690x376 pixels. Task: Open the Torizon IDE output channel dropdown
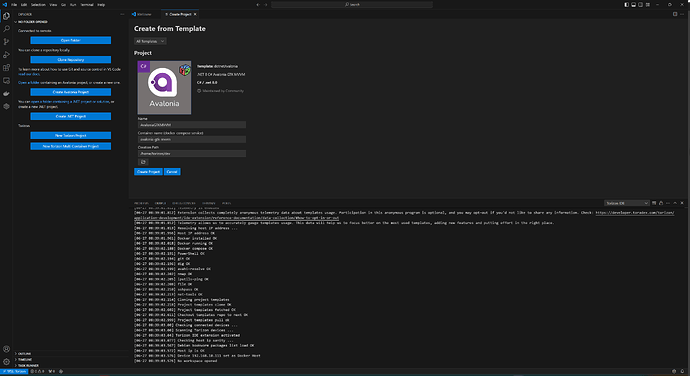tap(627, 203)
